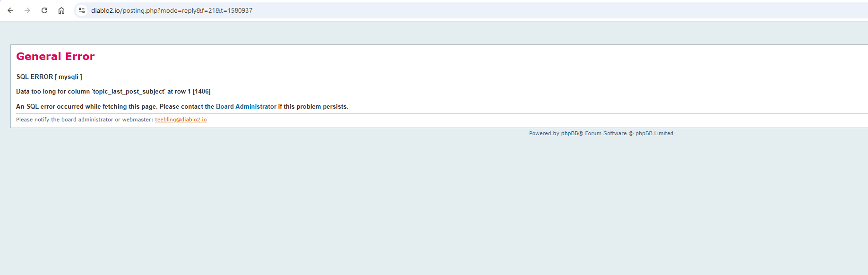This screenshot has width=868, height=275.
Task: Click "Powered by" footer text
Action: point(544,134)
